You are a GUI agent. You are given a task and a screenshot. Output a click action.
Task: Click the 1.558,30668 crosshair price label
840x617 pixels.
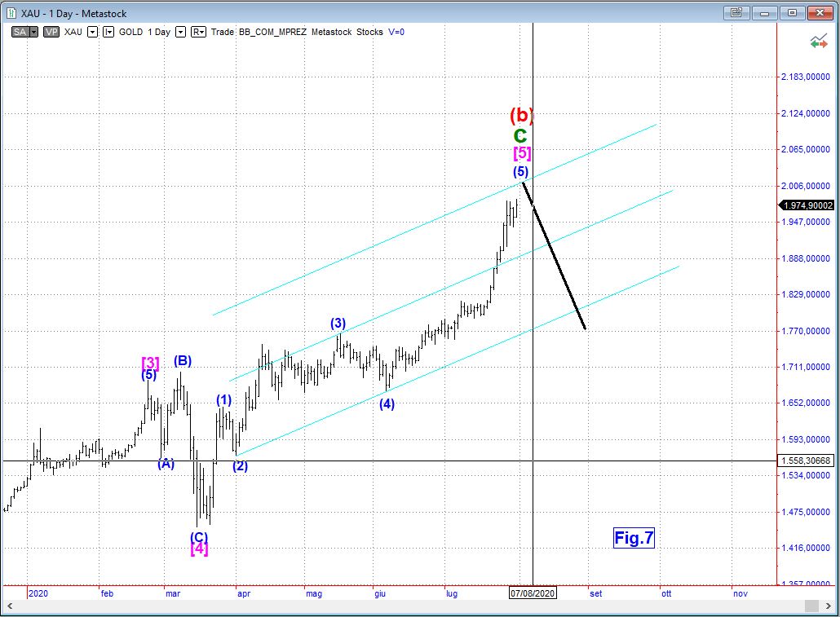click(806, 461)
